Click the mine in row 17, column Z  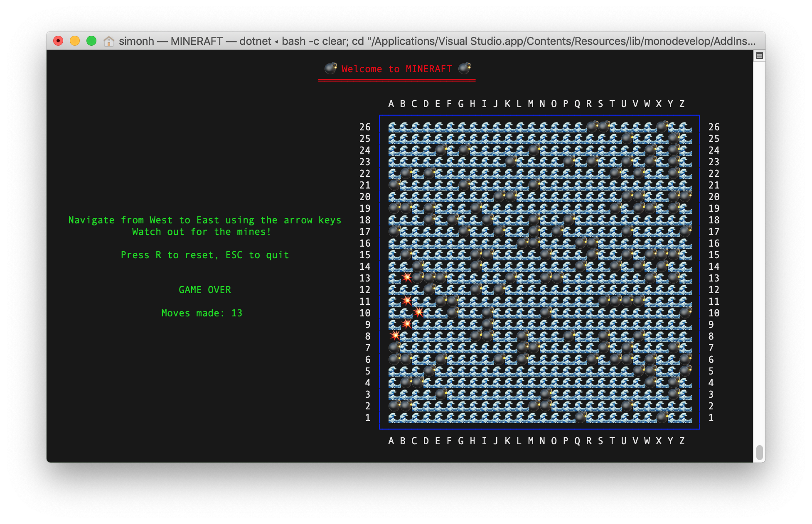point(685,231)
